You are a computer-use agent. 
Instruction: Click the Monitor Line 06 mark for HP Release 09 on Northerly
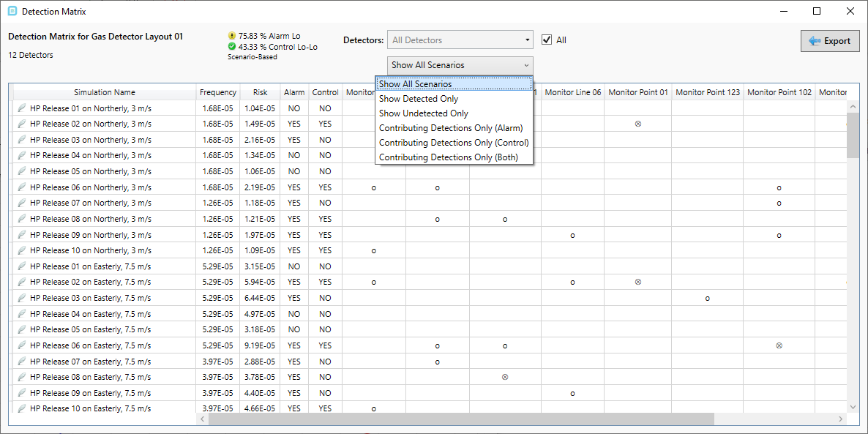click(572, 235)
